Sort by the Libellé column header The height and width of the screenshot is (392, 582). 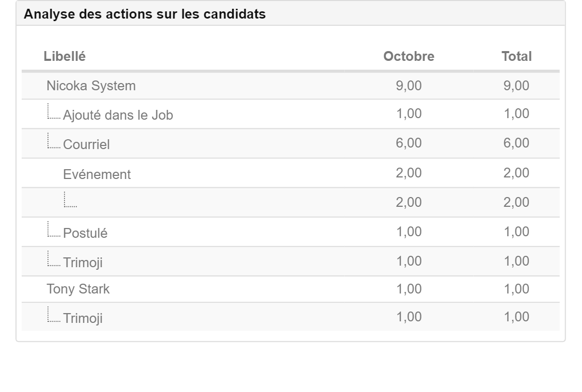[x=64, y=56]
